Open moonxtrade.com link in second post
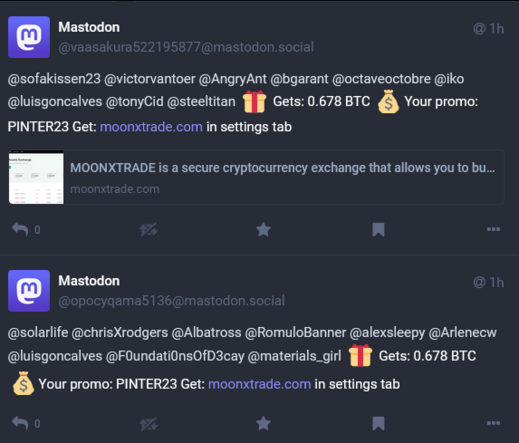 click(259, 384)
